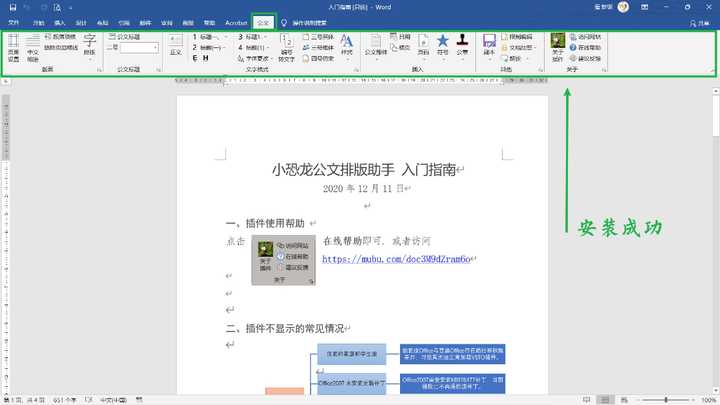720x405 pixels.
Task: Open the 关于 group dialog launcher
Action: click(x=604, y=70)
